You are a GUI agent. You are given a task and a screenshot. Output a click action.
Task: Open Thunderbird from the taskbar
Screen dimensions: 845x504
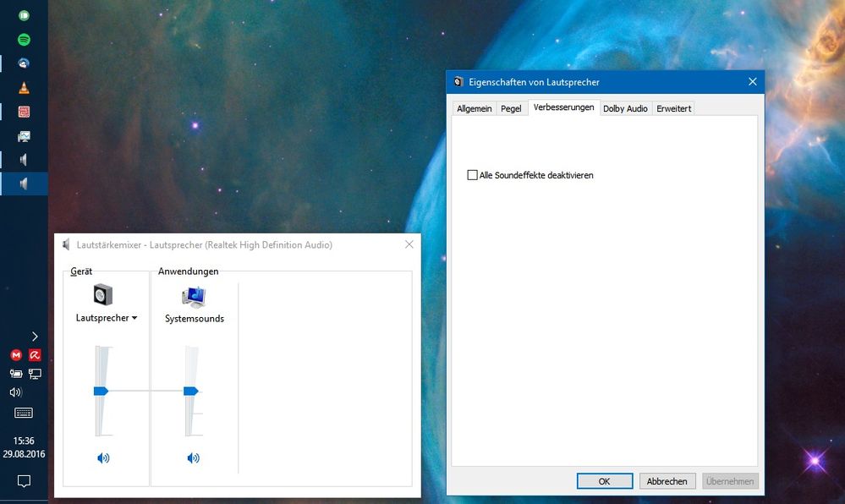pos(24,63)
